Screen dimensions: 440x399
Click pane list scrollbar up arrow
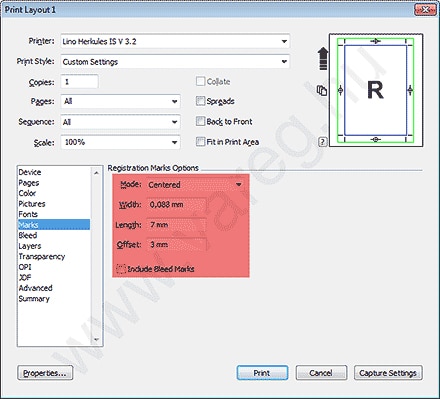[x=96, y=173]
